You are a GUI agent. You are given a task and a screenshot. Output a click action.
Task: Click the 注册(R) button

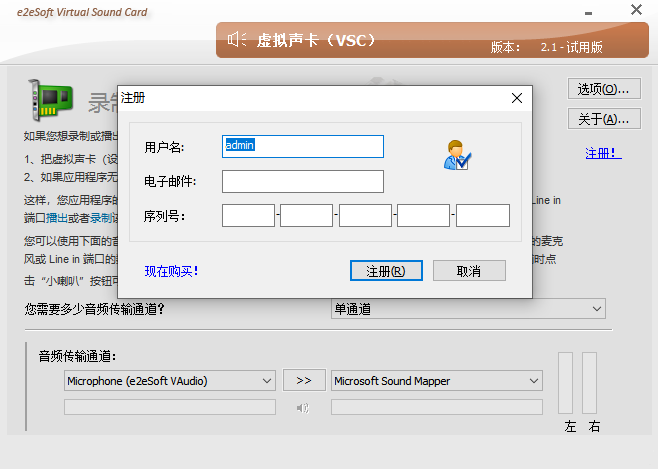(x=386, y=271)
